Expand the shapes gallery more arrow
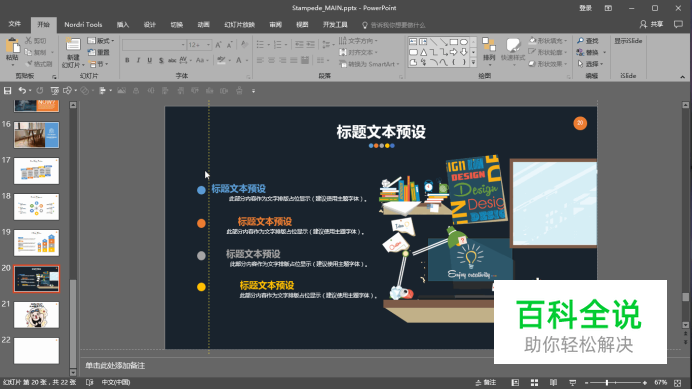Viewport: 692px width, 389px height. point(473,63)
